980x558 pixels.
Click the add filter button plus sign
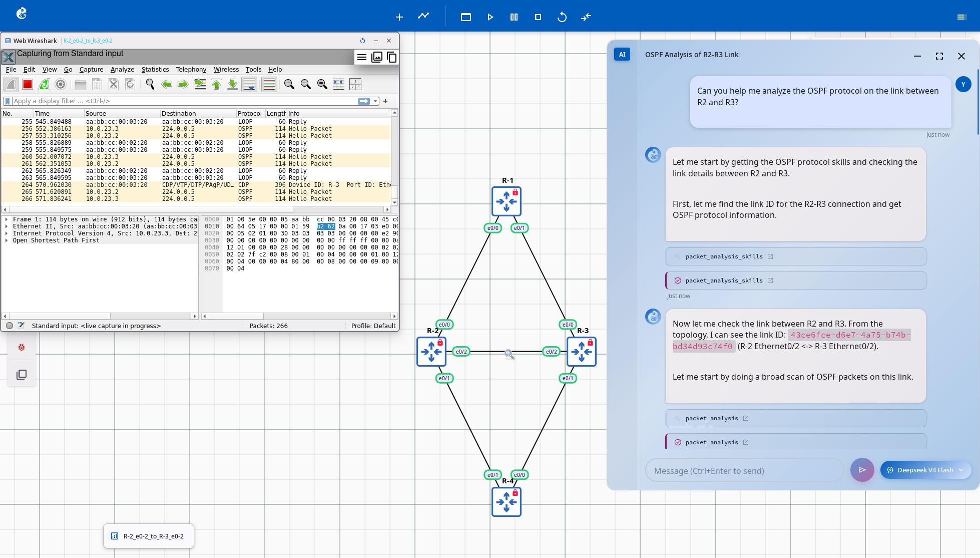point(385,101)
